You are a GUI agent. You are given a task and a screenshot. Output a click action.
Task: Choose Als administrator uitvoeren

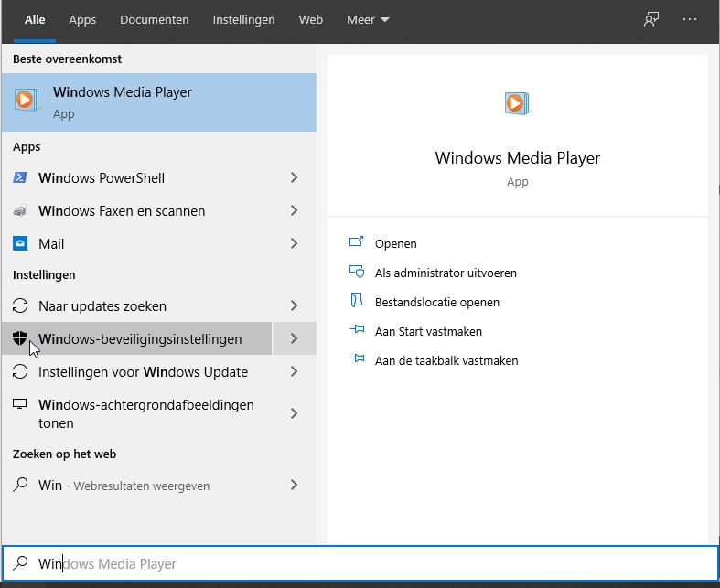click(x=446, y=273)
